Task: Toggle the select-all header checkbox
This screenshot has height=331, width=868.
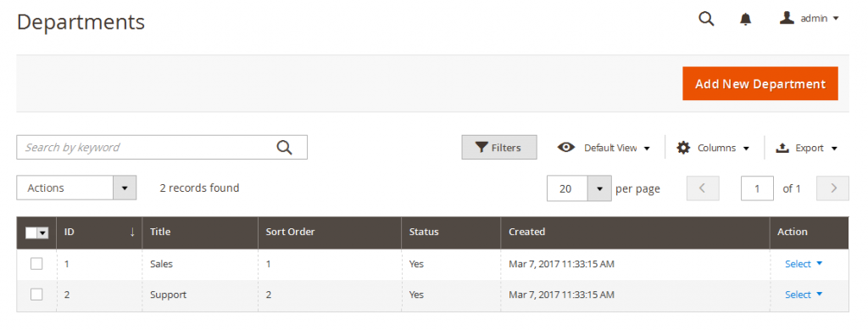Action: (31, 233)
